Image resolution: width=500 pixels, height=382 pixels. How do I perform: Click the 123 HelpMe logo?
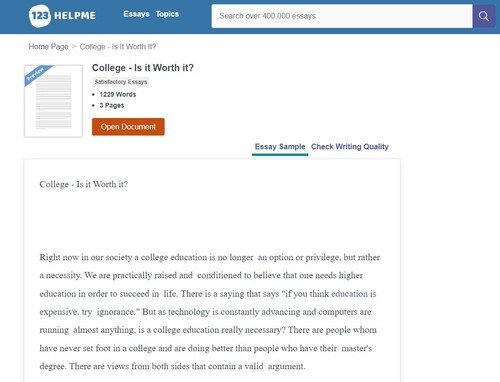click(62, 15)
